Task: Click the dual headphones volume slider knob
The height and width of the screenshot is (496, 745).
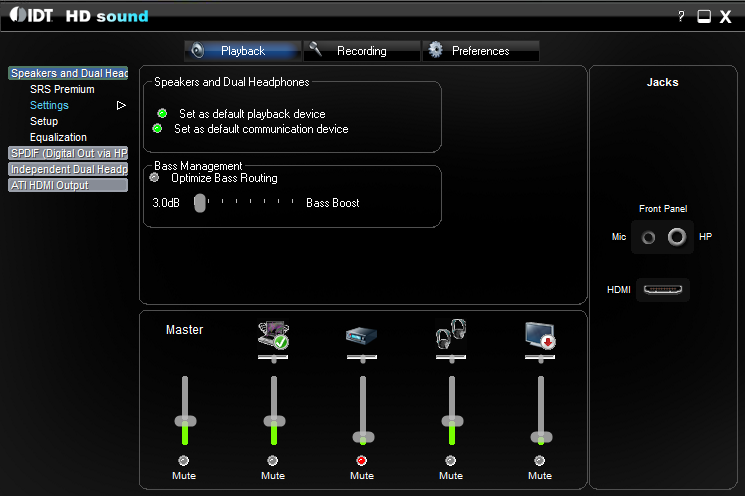Action: [x=452, y=421]
